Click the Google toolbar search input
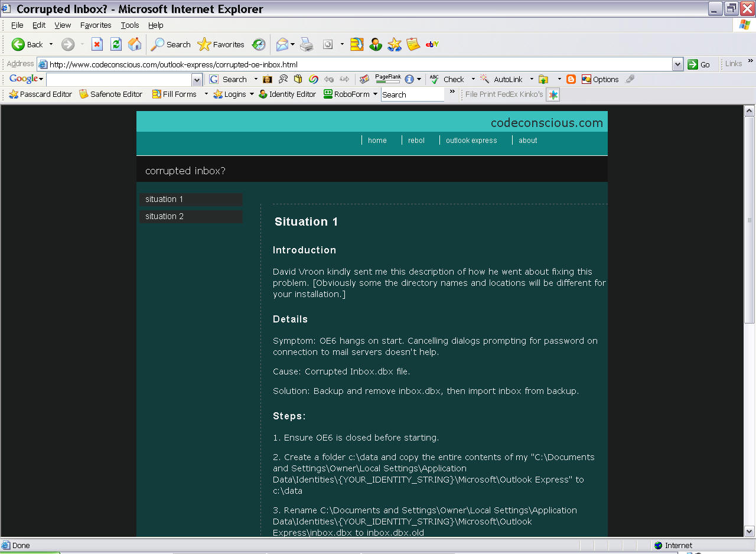 (119, 80)
